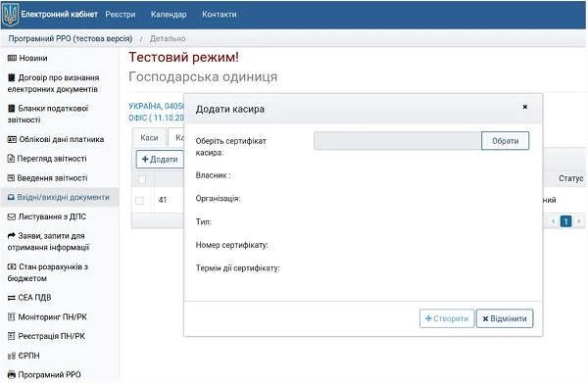Viewport: 588px width, 383px height.
Task: Click the Відмінити button
Action: tap(505, 318)
